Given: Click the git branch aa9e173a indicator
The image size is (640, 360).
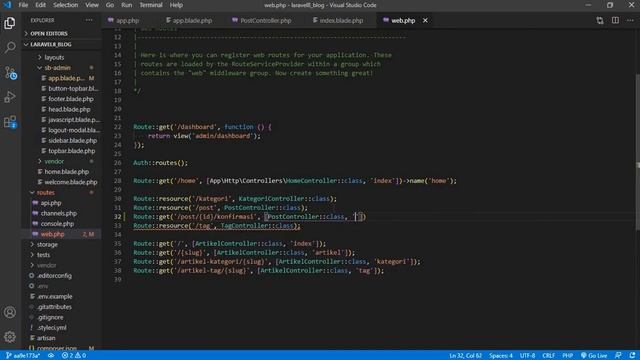Looking at the screenshot, I should tap(23, 356).
